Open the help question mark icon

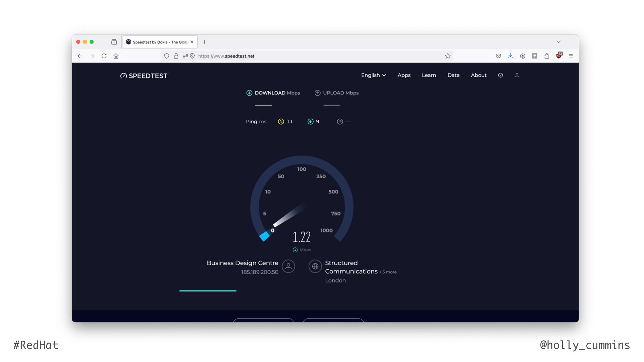pyautogui.click(x=500, y=75)
